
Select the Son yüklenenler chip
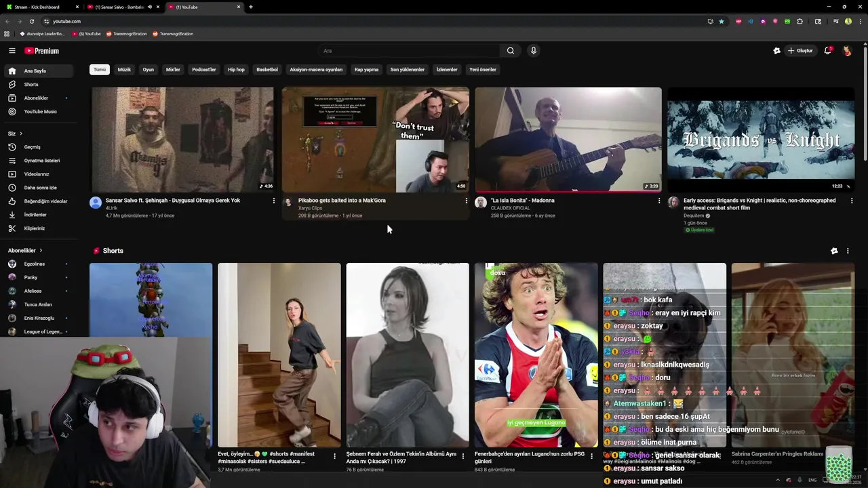point(408,70)
